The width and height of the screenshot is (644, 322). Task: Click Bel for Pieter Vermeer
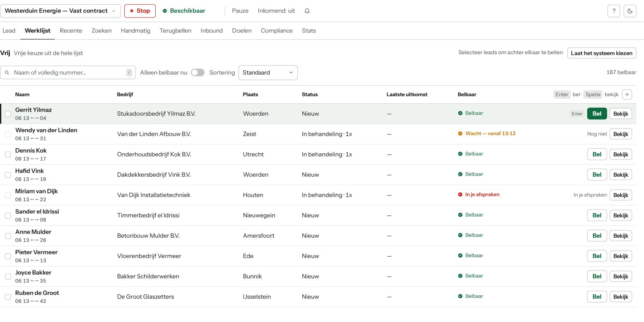[x=597, y=256]
